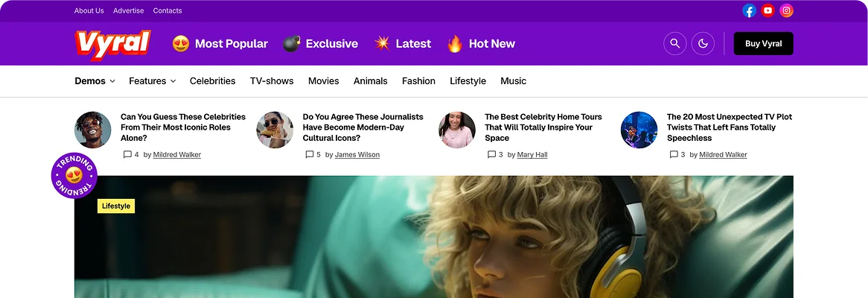Go to the Animals section
This screenshot has height=298, width=868.
370,81
